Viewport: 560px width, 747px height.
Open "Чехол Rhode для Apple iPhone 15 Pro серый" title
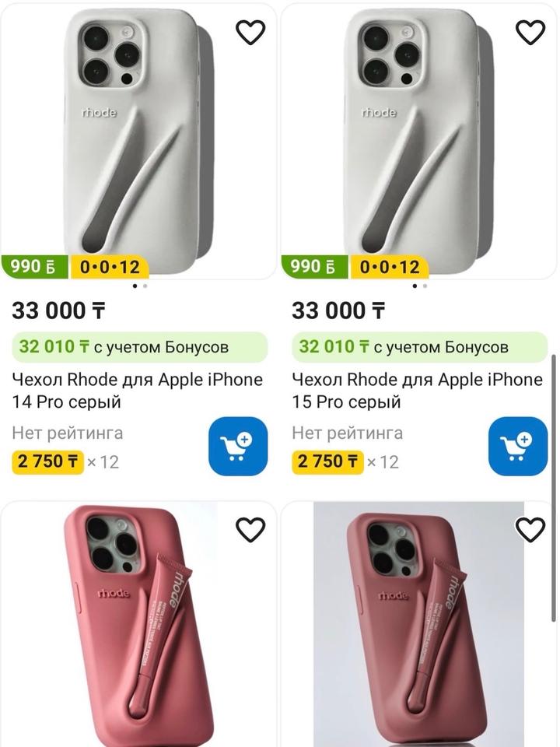click(417, 391)
